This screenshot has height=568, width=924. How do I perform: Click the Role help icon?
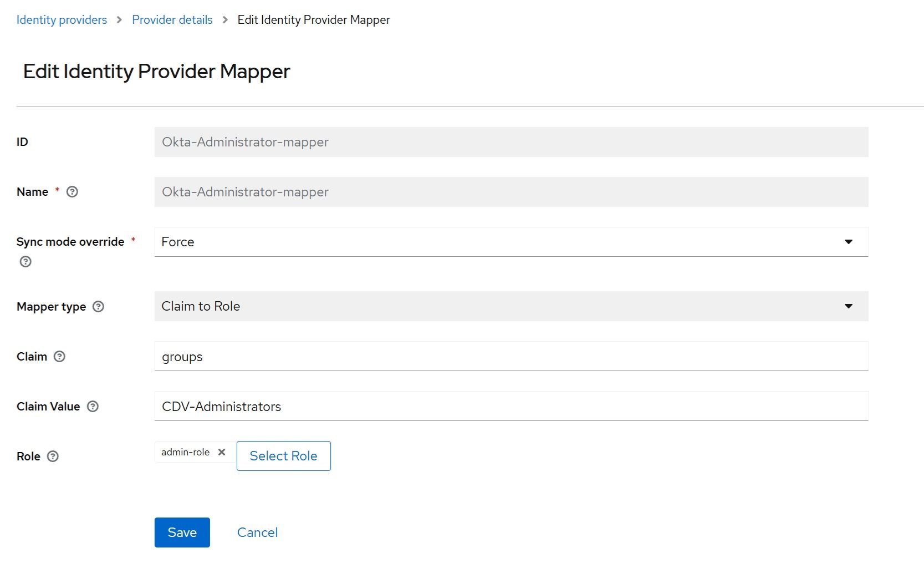click(x=53, y=457)
